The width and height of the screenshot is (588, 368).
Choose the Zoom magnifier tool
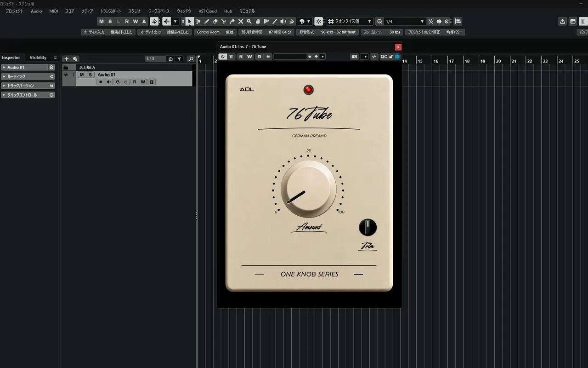click(x=249, y=21)
